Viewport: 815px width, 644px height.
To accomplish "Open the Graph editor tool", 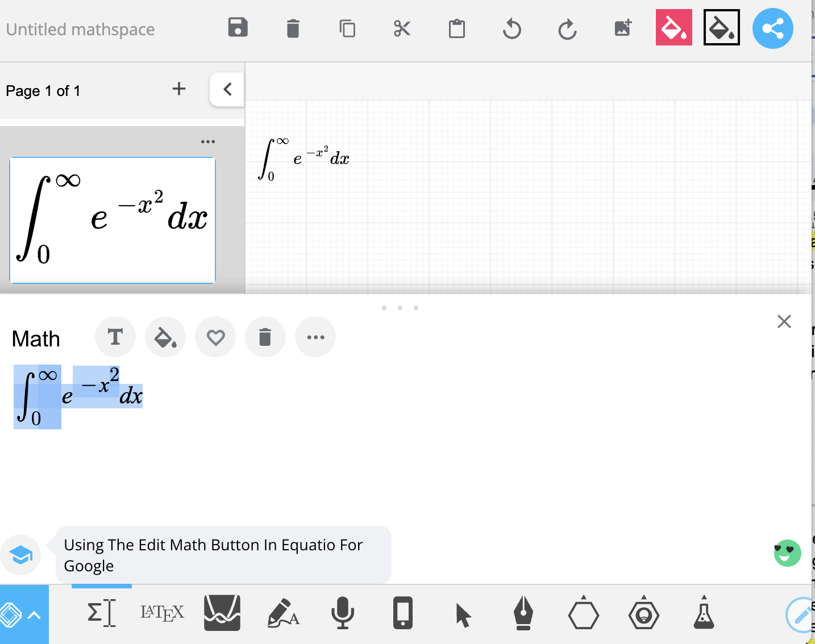I will tap(222, 613).
